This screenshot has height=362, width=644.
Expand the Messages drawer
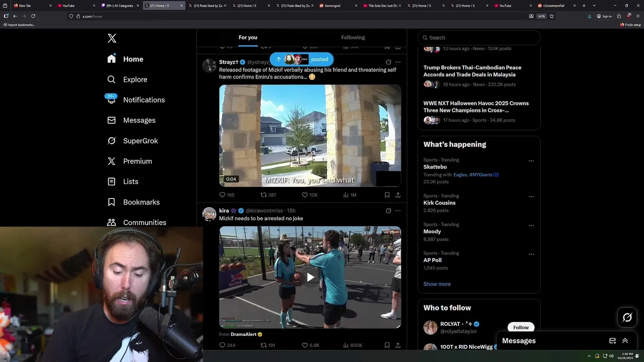[x=625, y=341]
